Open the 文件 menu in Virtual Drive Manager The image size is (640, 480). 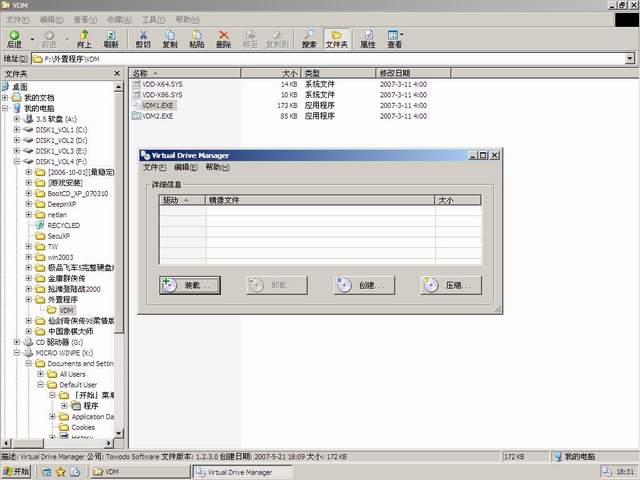click(154, 167)
